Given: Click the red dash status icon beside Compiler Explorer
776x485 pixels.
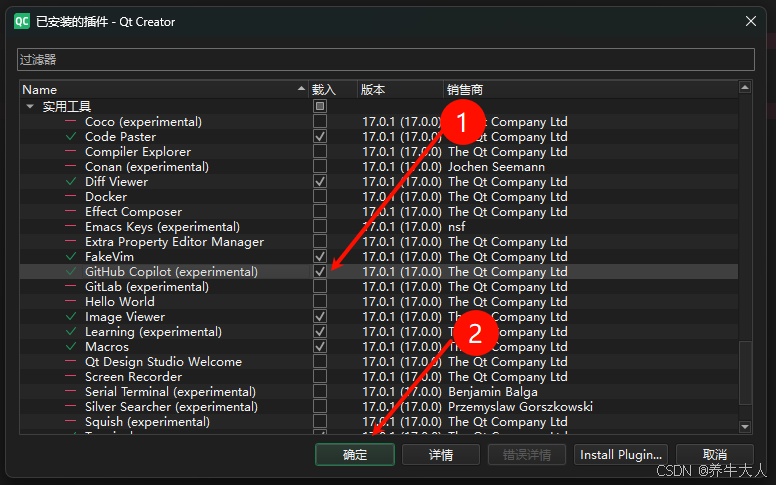Looking at the screenshot, I should 71,151.
